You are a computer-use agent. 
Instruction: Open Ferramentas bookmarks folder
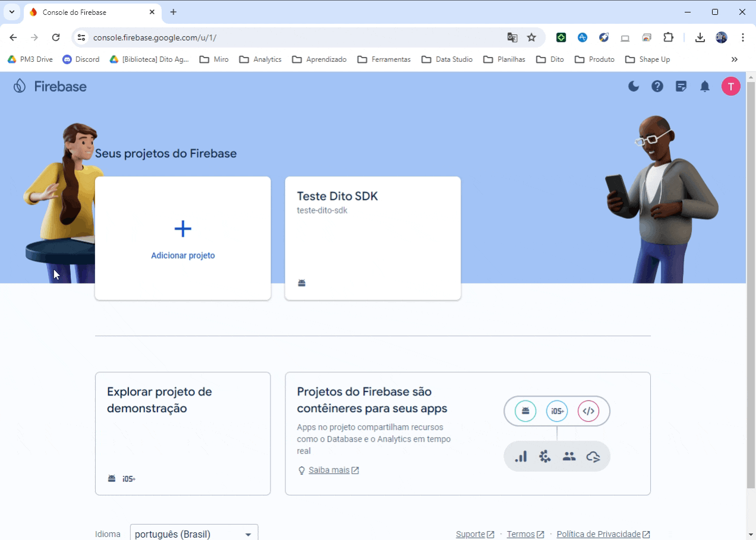[x=384, y=59]
